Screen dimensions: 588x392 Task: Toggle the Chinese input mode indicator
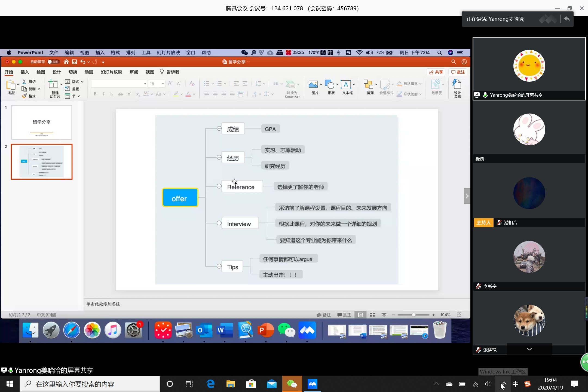point(515,384)
